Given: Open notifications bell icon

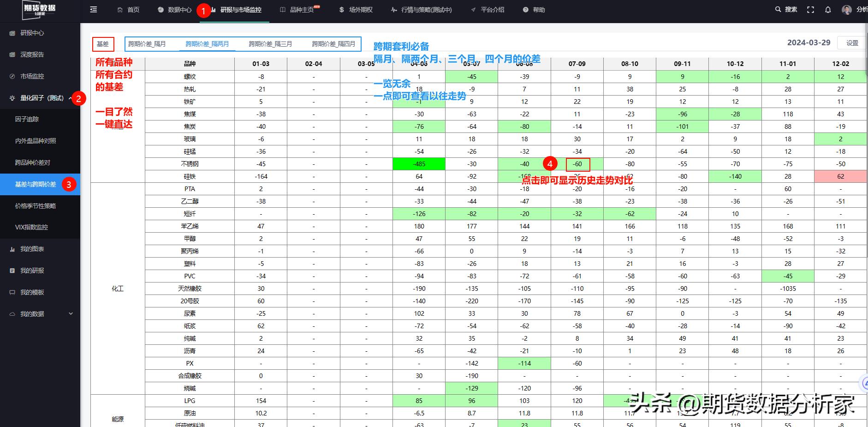Looking at the screenshot, I should pyautogui.click(x=828, y=10).
